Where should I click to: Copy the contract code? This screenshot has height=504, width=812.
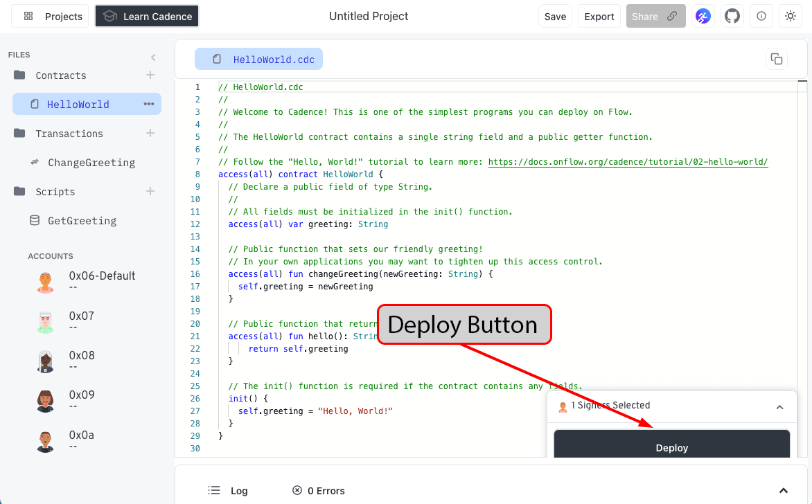pos(777,59)
